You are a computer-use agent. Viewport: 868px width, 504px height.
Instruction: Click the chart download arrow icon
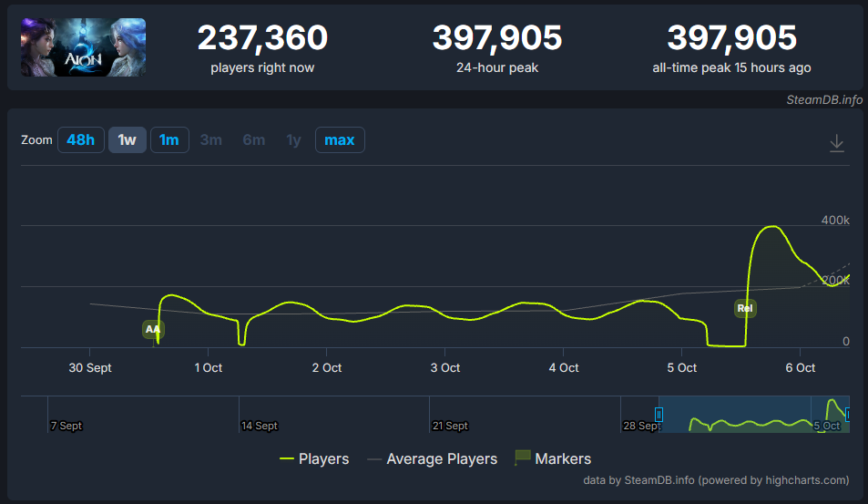pos(836,143)
